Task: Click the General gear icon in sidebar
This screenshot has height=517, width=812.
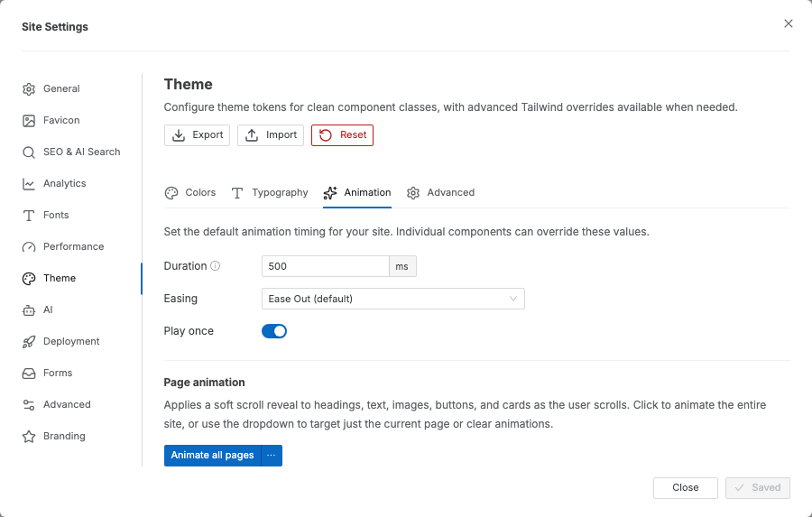Action: [x=29, y=89]
